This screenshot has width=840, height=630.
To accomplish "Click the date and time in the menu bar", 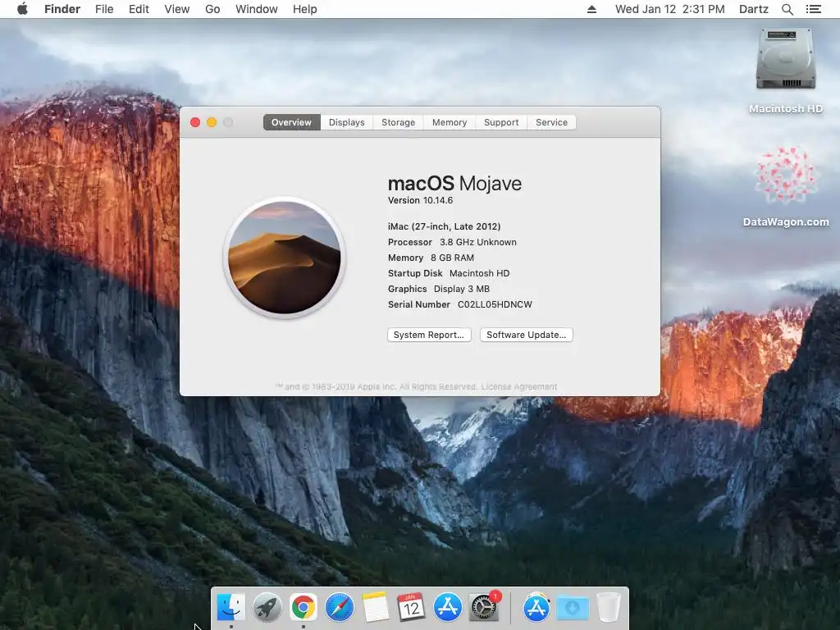I will click(x=669, y=9).
